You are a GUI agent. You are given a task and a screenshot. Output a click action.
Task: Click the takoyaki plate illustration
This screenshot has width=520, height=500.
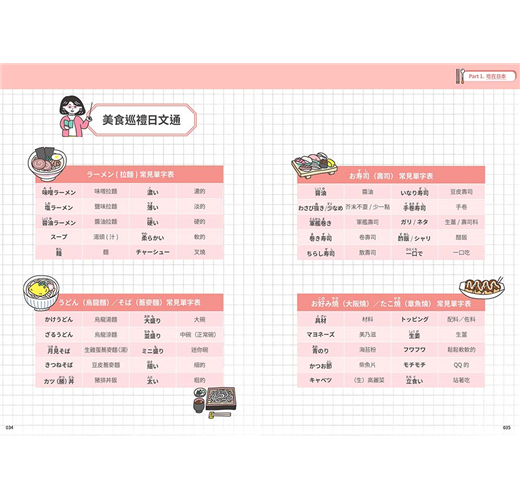(x=482, y=288)
